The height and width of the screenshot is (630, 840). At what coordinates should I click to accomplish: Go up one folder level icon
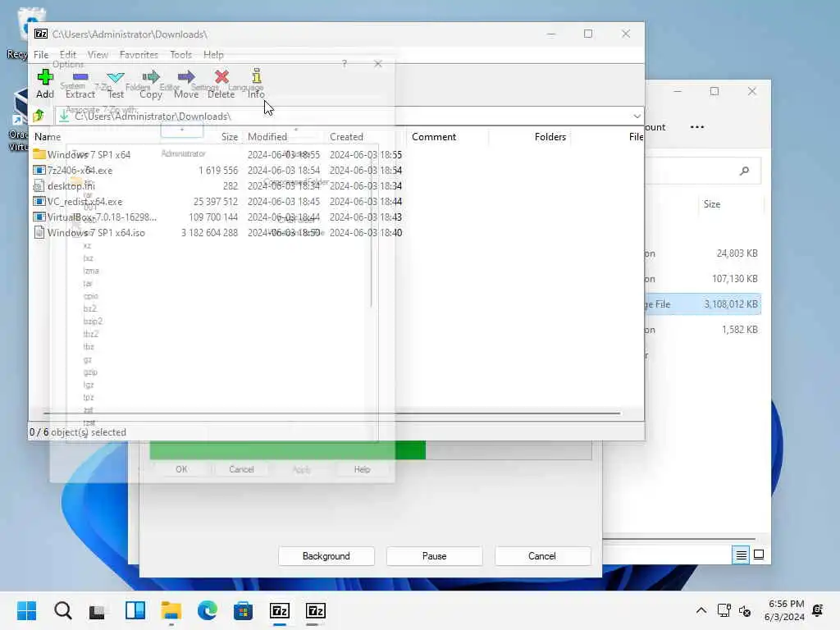coord(39,116)
